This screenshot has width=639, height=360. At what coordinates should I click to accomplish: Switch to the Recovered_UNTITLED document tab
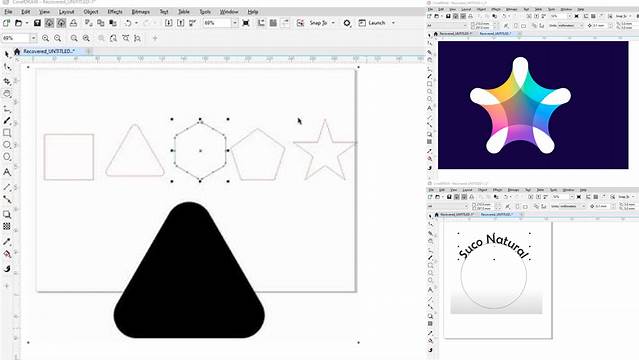(x=48, y=51)
